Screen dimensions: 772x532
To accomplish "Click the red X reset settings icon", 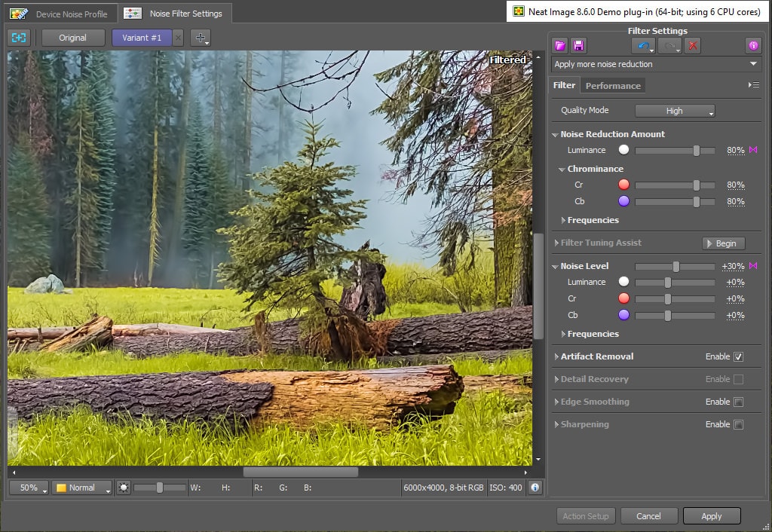I will [x=693, y=46].
